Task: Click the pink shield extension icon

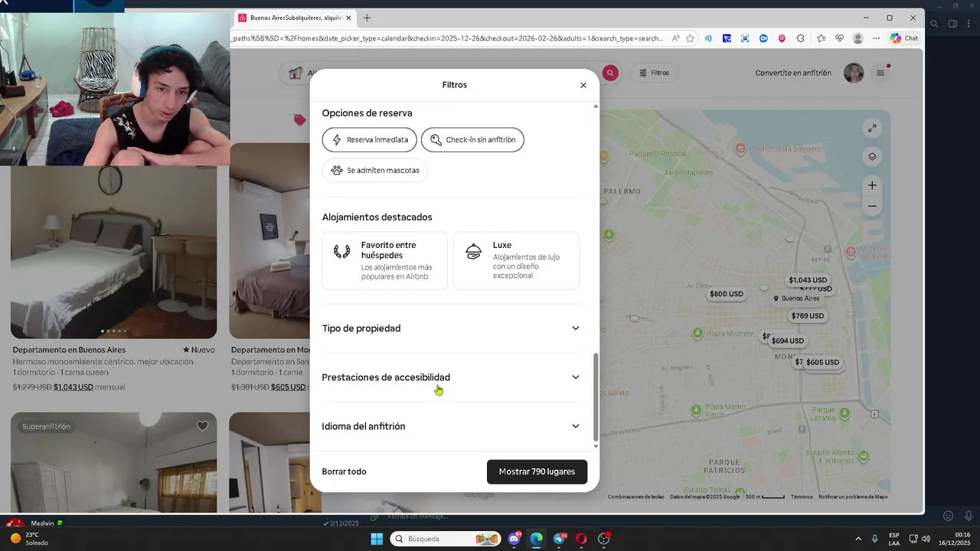Action: (782, 38)
